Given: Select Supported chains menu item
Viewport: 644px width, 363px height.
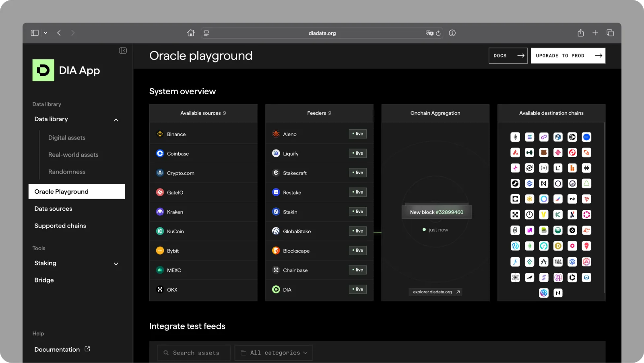Looking at the screenshot, I should (60, 226).
